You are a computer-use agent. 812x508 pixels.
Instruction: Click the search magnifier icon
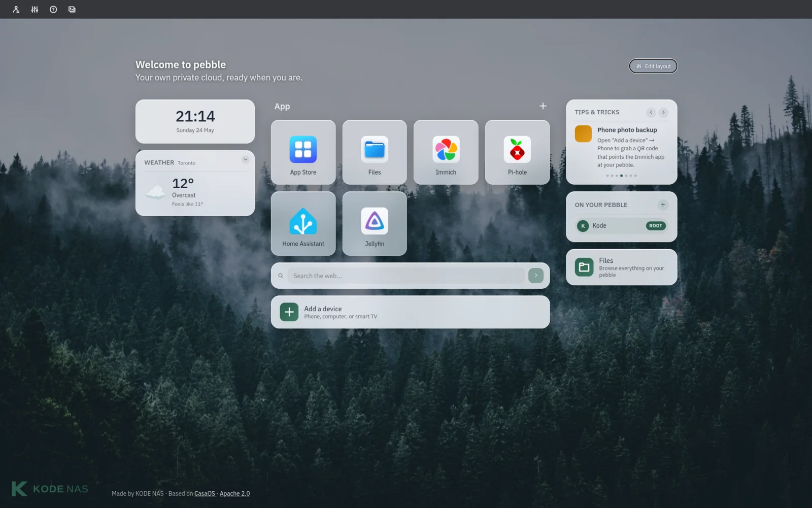coord(281,276)
